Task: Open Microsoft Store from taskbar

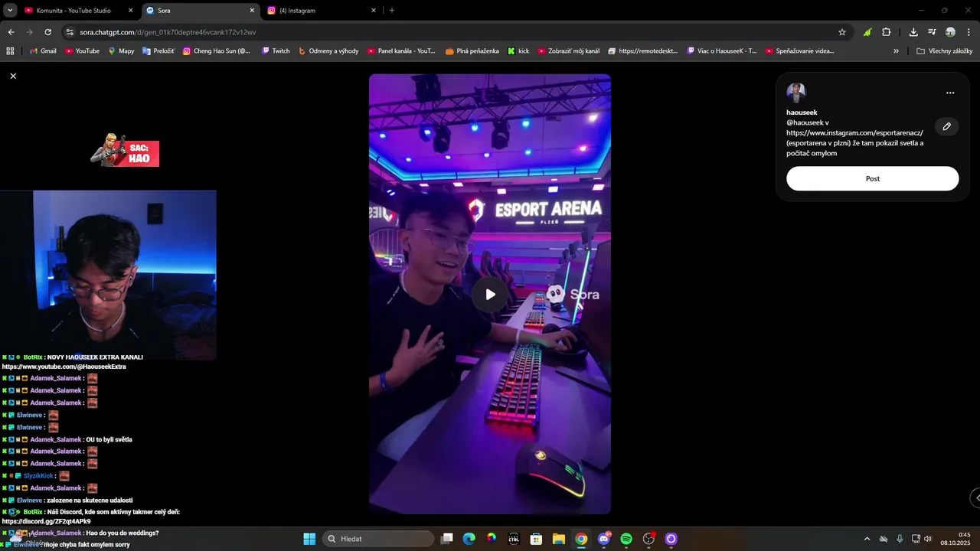Action: [x=536, y=539]
